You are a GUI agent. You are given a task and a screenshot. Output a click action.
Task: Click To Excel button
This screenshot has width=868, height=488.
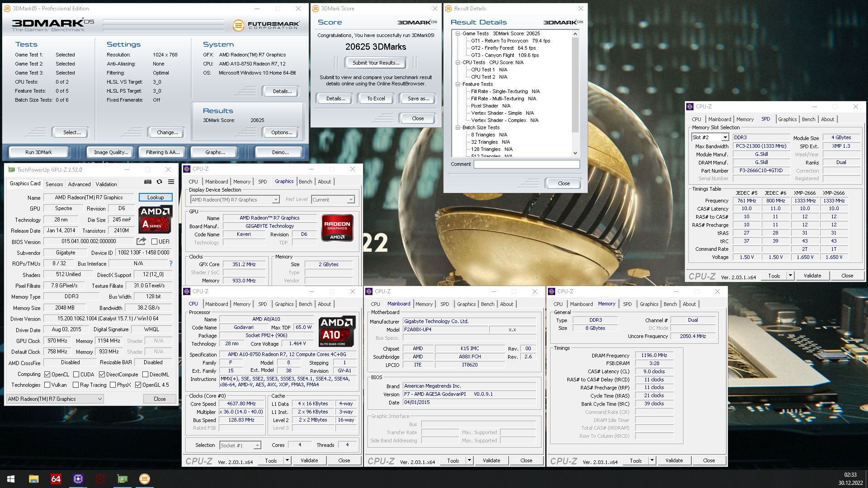tap(376, 99)
